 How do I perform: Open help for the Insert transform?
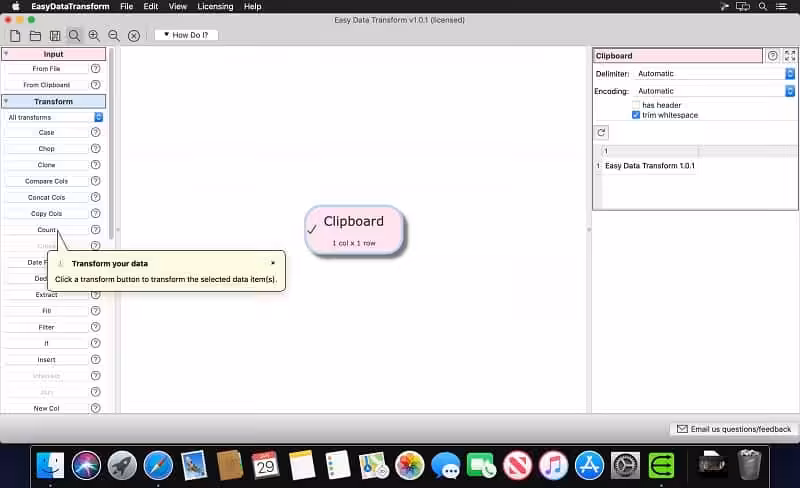tap(95, 359)
